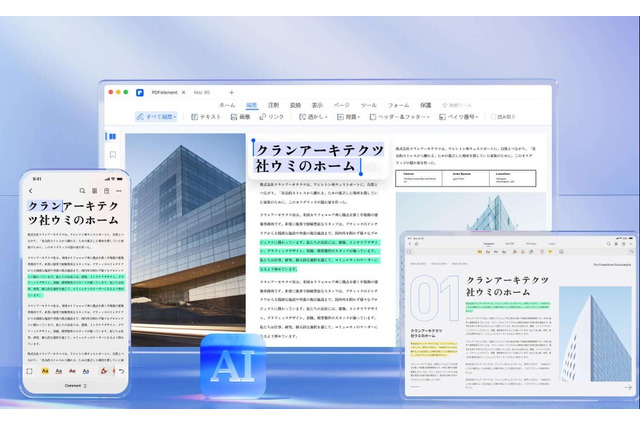Select the 編集 ribbon tab

[252, 105]
